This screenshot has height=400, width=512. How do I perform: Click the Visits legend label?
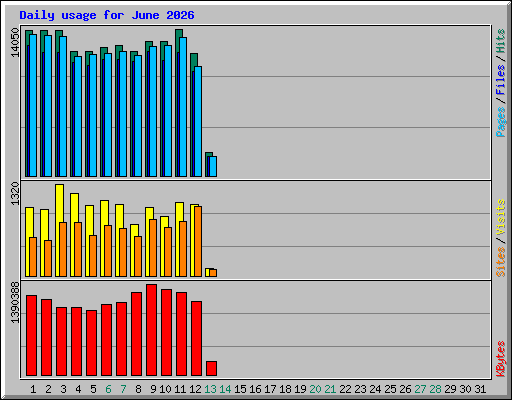tap(500, 217)
